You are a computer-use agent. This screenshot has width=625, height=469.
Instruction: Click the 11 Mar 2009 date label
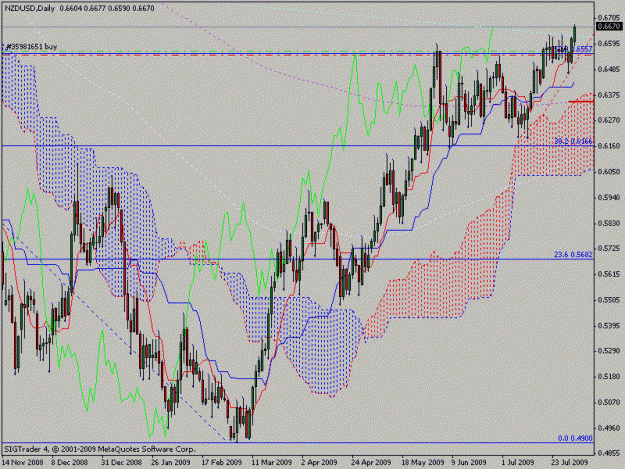[271, 462]
